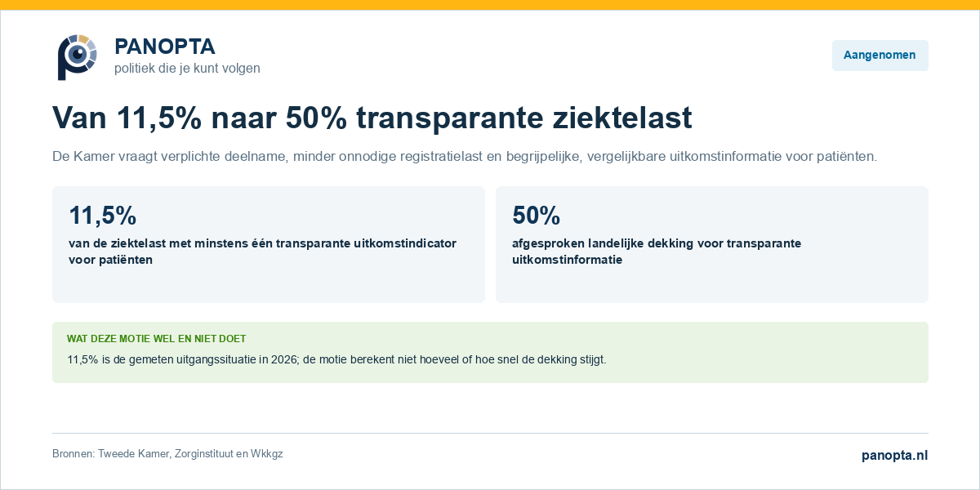Click the 50% landelijke dekking card description
Screen dimensions: 980x490
657,252
